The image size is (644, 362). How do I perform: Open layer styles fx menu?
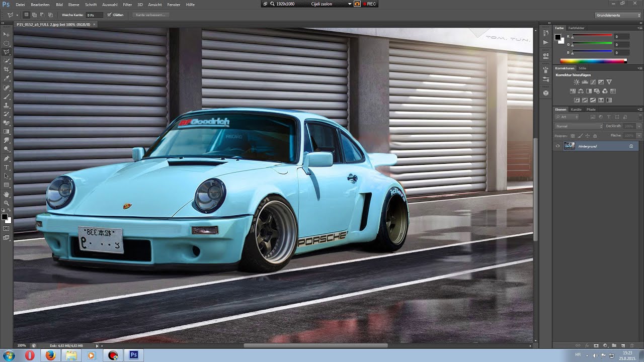pos(587,345)
